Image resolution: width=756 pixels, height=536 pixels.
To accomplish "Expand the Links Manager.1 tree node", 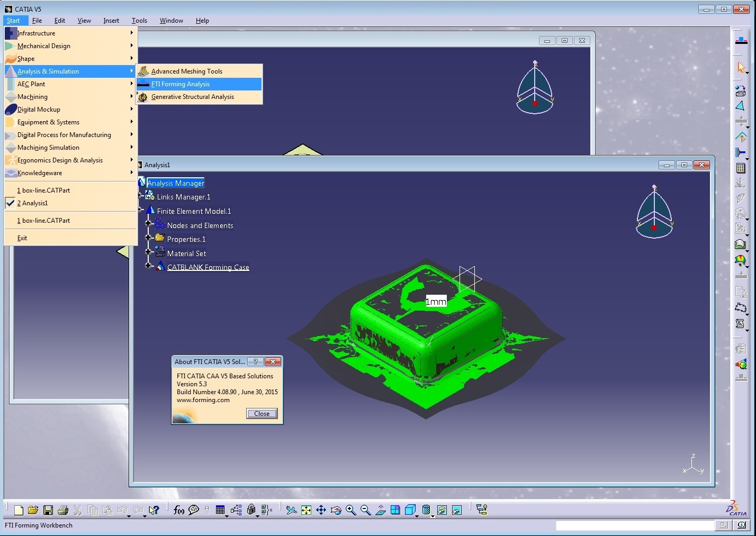I will 141,196.
